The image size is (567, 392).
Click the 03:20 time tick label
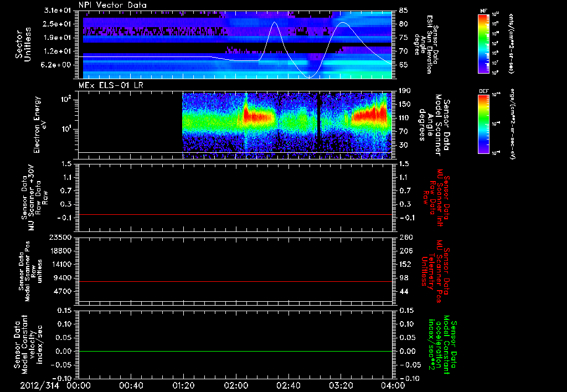(341, 385)
